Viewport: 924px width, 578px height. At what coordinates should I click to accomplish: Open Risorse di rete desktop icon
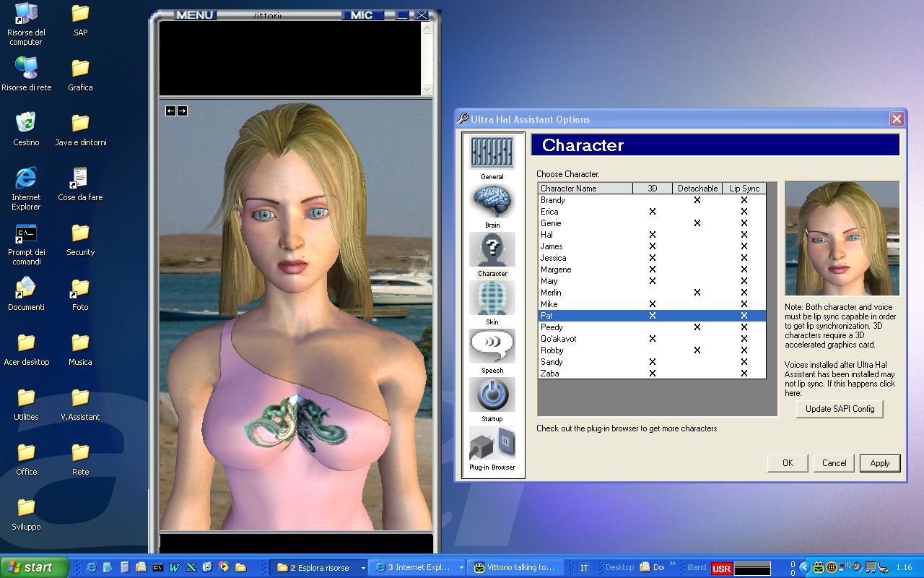click(26, 74)
